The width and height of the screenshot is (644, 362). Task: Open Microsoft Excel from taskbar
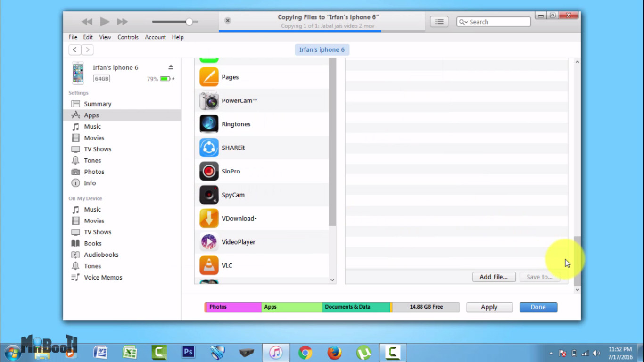pos(130,353)
